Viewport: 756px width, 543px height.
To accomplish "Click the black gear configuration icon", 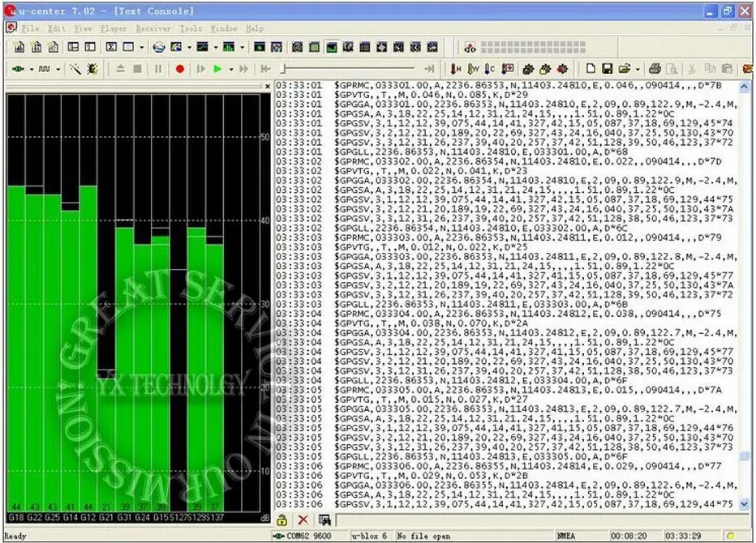I will click(x=528, y=69).
